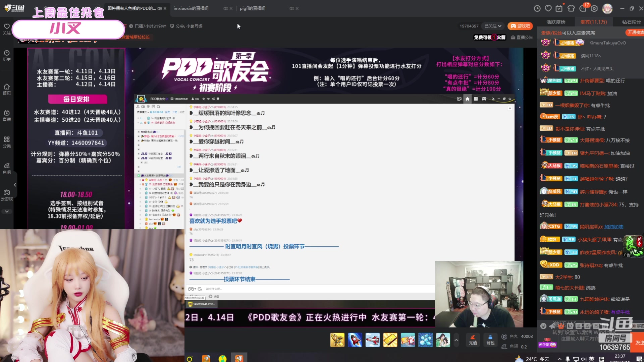Switch to imxiaoxin的直播间 tab

191,8
